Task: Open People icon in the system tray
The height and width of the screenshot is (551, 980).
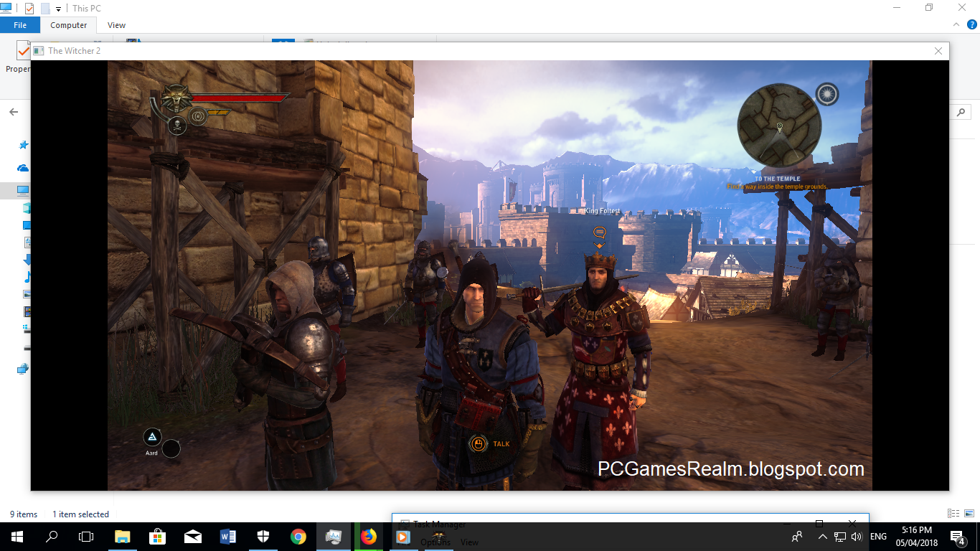Action: [797, 537]
